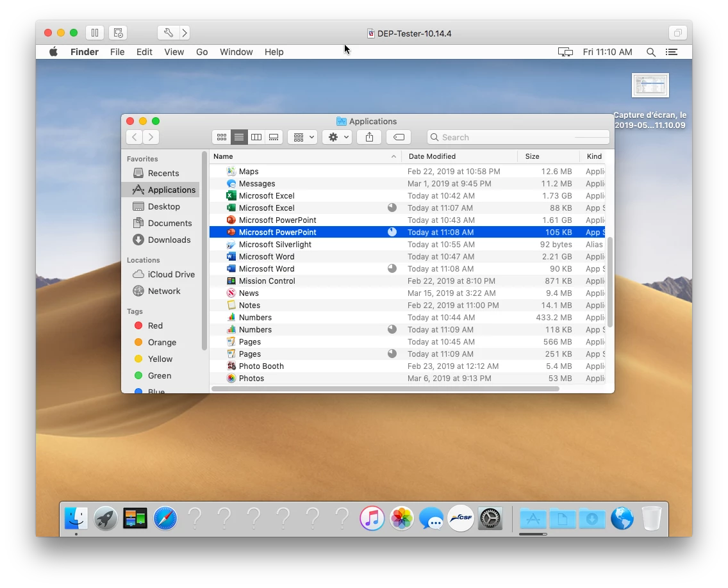Open the Finder icon in the Dock
The height and width of the screenshot is (588, 728).
click(76, 518)
